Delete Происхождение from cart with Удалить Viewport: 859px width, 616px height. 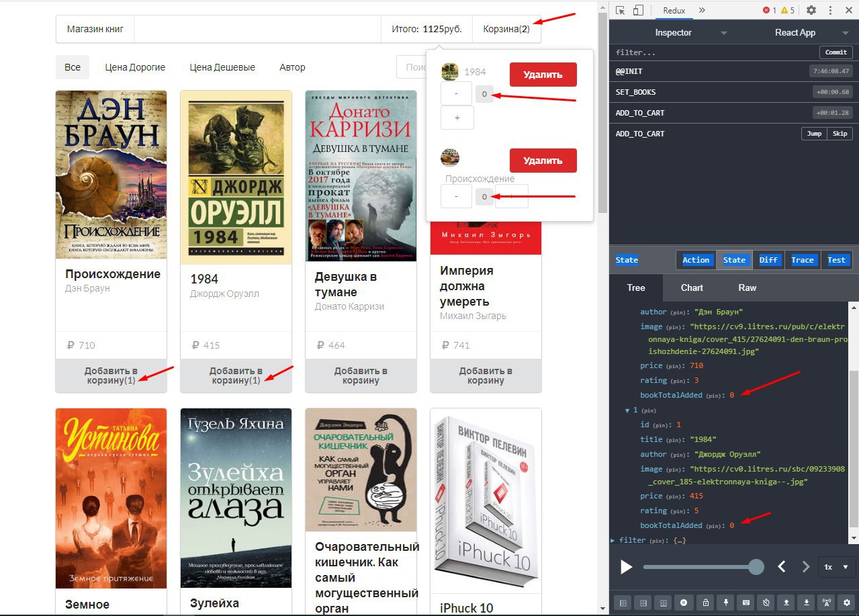point(543,161)
